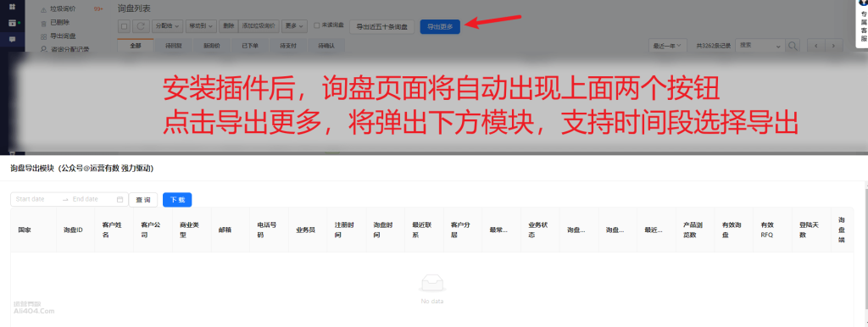The image size is (868, 327).
Task: Click the 询盘列表 page title
Action: click(134, 8)
